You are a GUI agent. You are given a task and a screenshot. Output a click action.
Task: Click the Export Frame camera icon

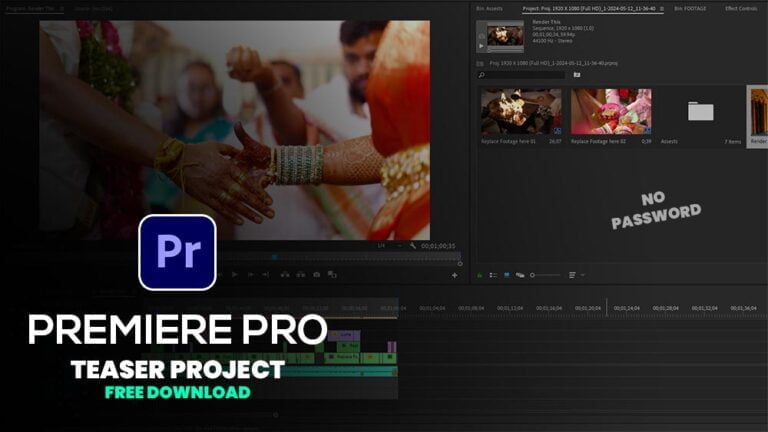click(x=317, y=274)
